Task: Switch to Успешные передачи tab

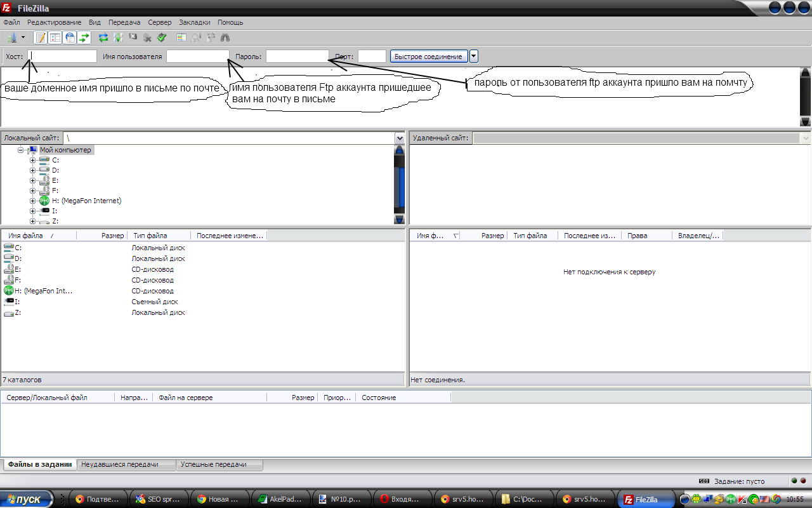Action: pyautogui.click(x=219, y=465)
